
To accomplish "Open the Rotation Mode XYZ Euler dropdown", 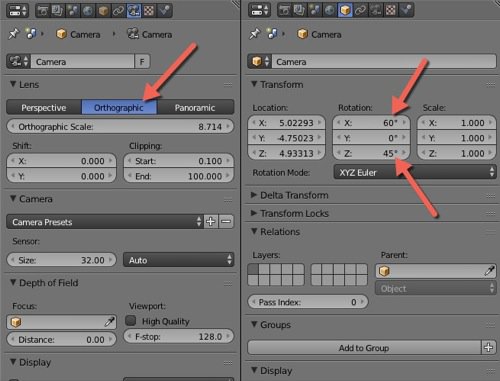I will point(415,172).
